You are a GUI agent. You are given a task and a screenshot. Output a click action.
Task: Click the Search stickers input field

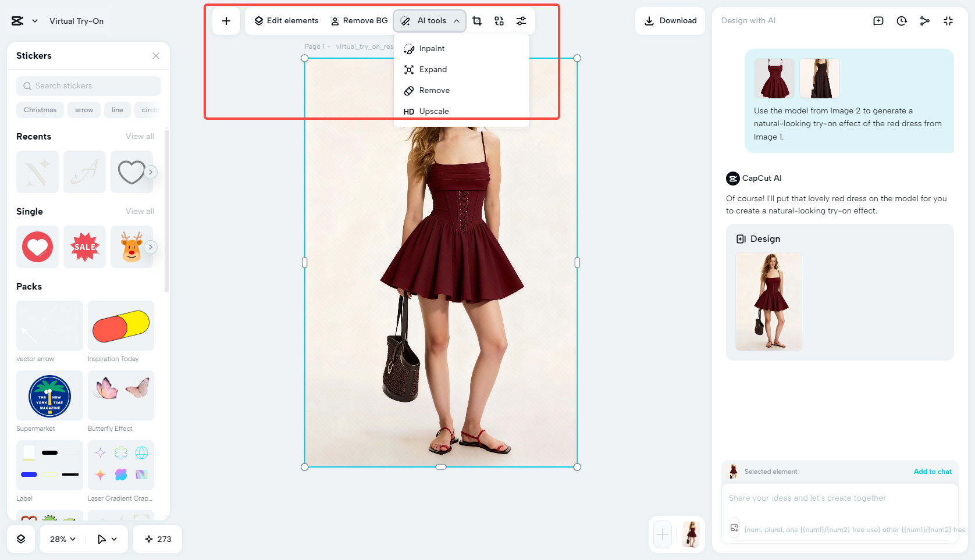tap(88, 85)
